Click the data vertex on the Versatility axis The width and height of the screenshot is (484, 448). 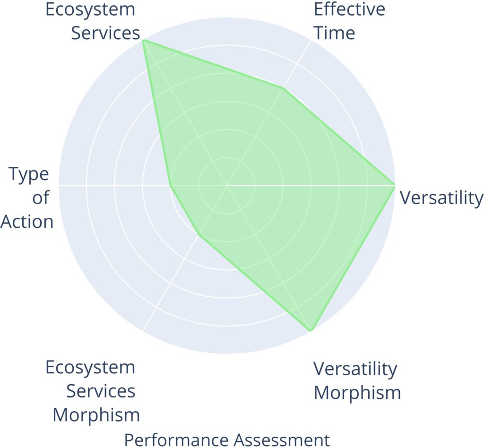point(394,185)
